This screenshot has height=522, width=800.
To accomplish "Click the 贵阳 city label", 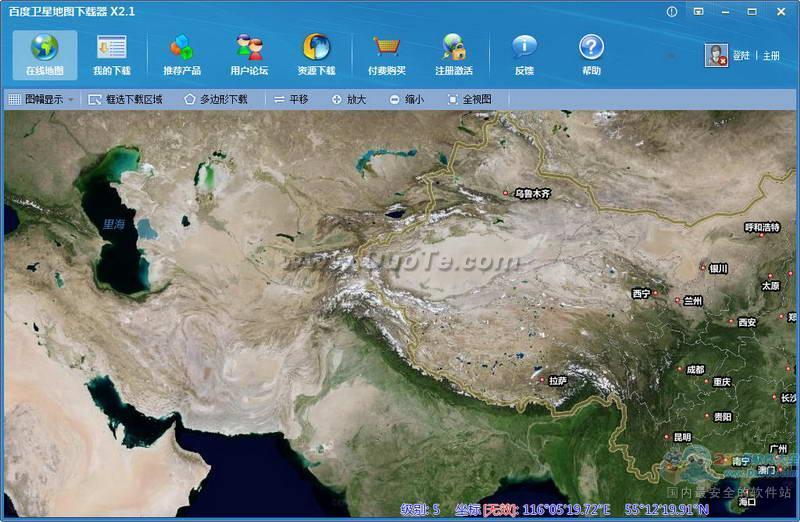I will [x=722, y=417].
